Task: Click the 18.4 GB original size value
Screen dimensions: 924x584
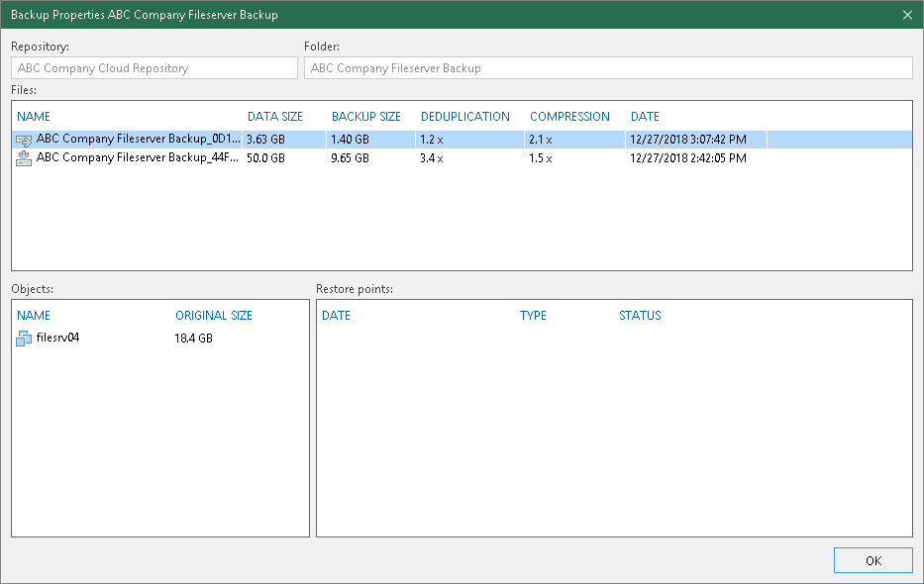Action: (x=193, y=339)
